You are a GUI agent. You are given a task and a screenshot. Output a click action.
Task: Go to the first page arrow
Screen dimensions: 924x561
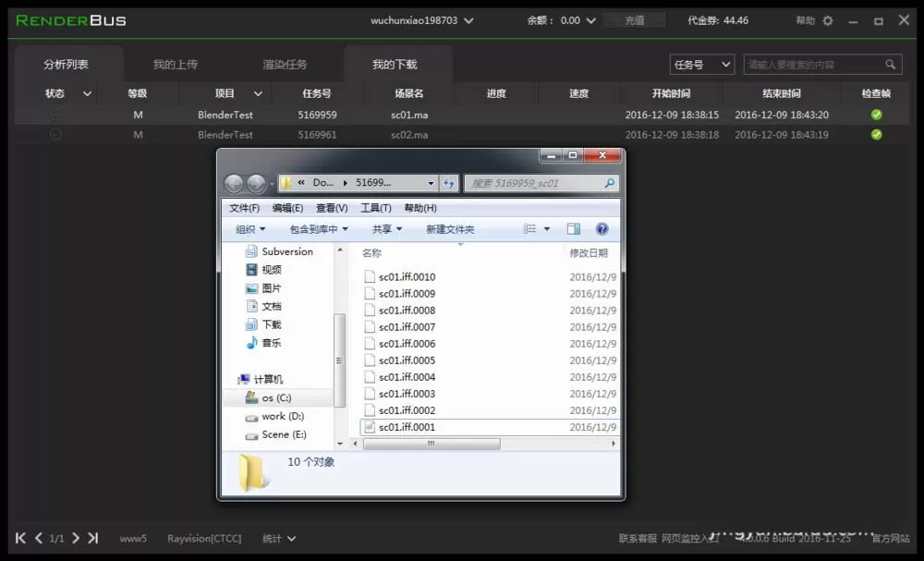tap(20, 537)
